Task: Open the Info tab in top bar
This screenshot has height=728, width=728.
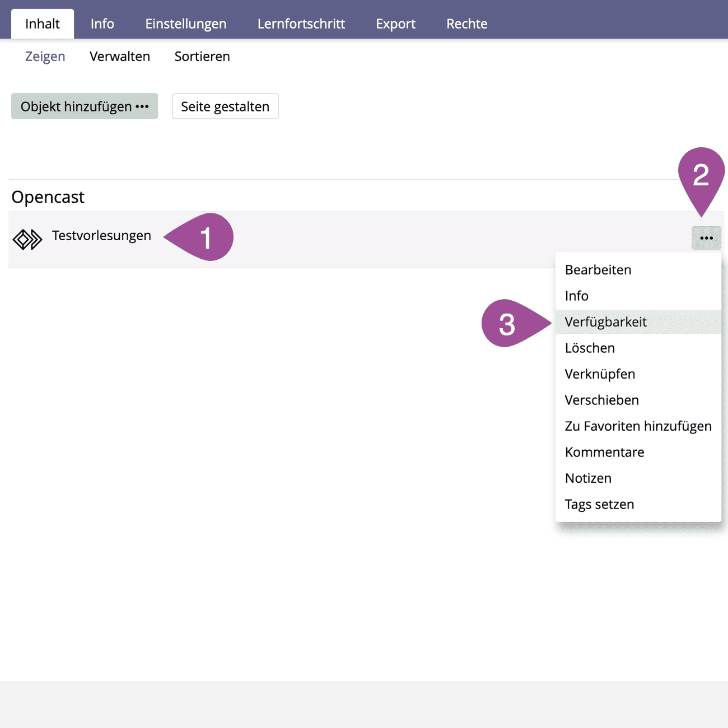Action: pos(102,24)
